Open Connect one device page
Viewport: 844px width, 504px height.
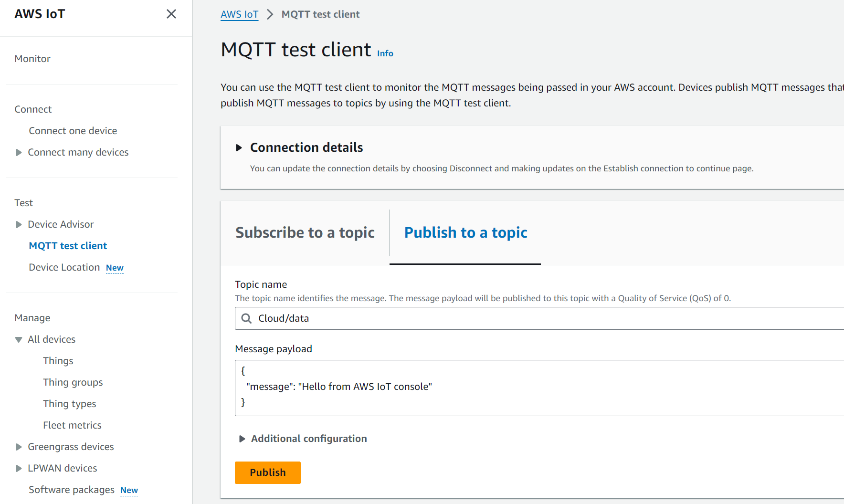(73, 131)
